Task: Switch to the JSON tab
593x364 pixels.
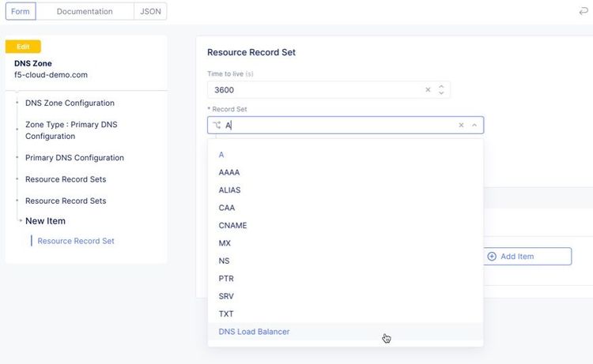Action: (149, 12)
